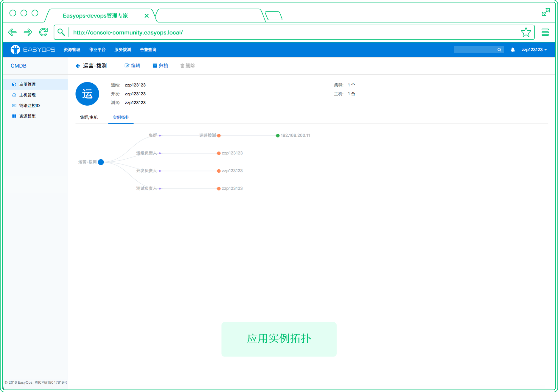Click the blue 运 application avatar
Image resolution: width=558 pixels, height=392 pixels.
point(87,94)
